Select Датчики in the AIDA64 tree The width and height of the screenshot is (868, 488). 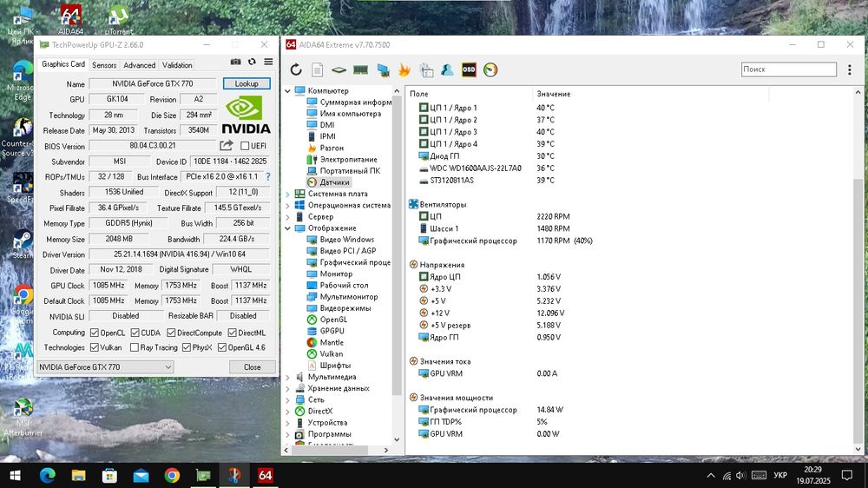(x=334, y=182)
